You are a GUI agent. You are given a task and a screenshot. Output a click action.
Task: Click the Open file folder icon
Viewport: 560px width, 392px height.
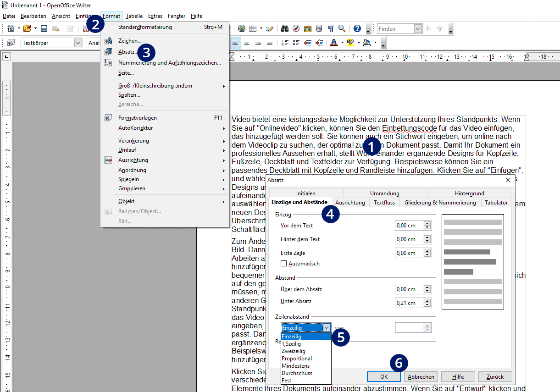(x=27, y=28)
